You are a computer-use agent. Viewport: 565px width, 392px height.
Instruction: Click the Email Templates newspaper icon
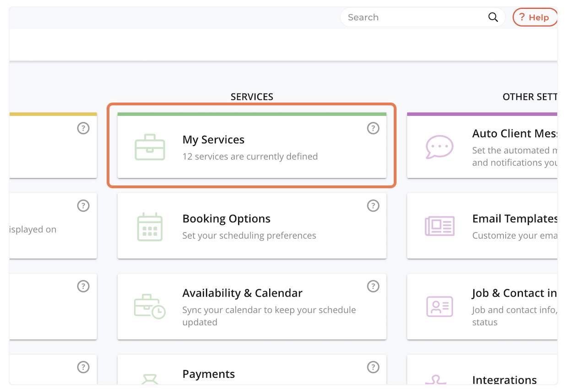(439, 226)
